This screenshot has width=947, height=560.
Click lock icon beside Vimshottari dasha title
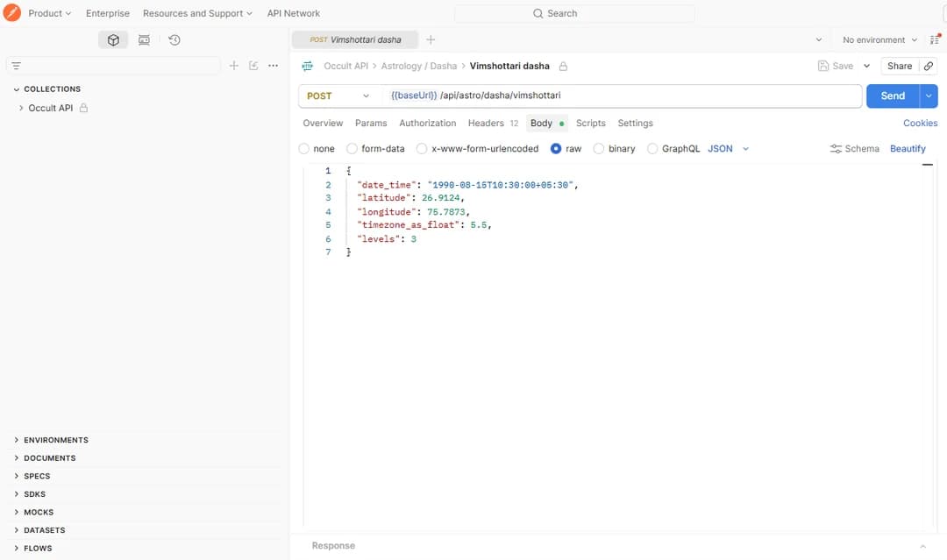pos(563,67)
